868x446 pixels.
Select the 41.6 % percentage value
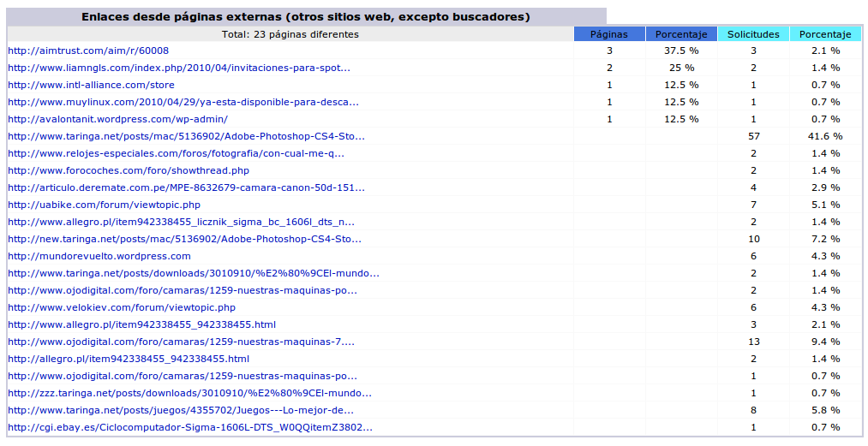[825, 136]
